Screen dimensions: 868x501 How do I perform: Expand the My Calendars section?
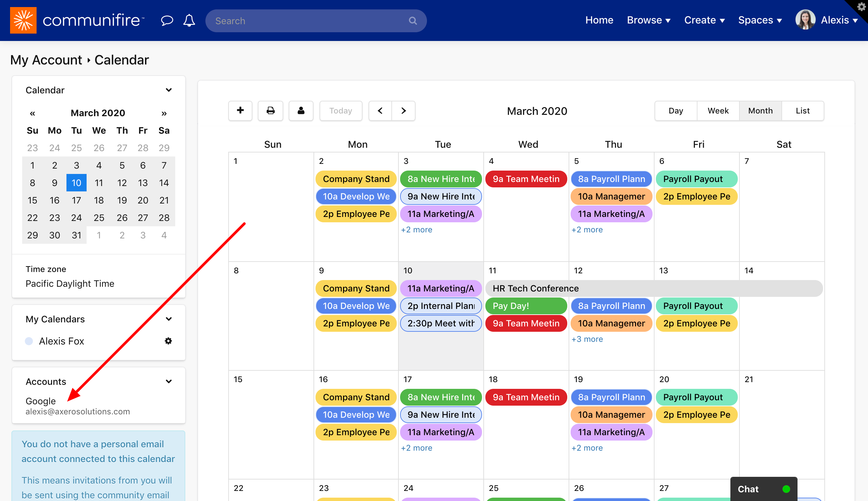pos(169,319)
